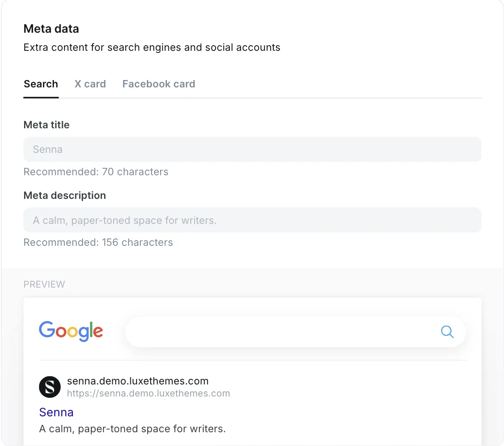Click the Google logo in preview
The width and height of the screenshot is (504, 446).
(x=71, y=331)
